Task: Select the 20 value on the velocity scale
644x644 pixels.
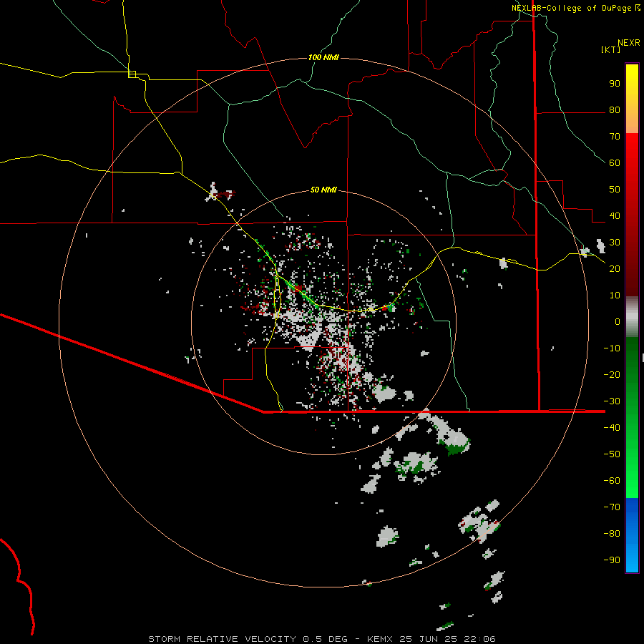Action: point(615,268)
